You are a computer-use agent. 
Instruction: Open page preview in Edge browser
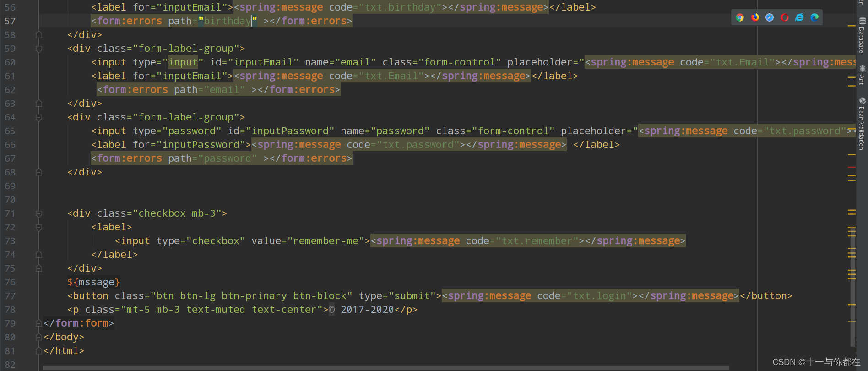pos(814,17)
